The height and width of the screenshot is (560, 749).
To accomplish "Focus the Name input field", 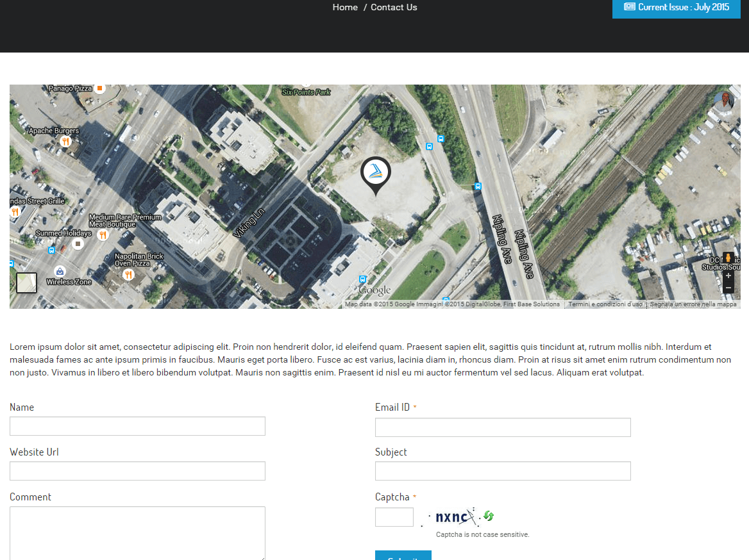I will 138,426.
